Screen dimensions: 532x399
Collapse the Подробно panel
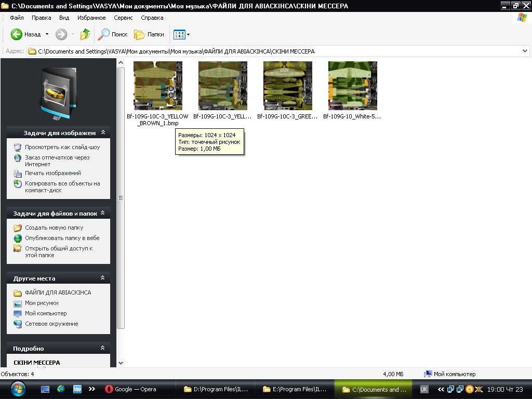102,348
